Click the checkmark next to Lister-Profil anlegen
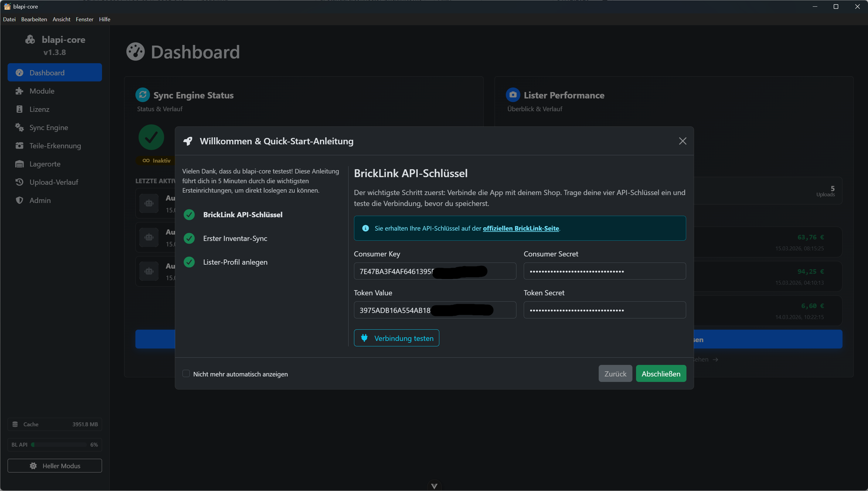The image size is (868, 491). pos(189,262)
